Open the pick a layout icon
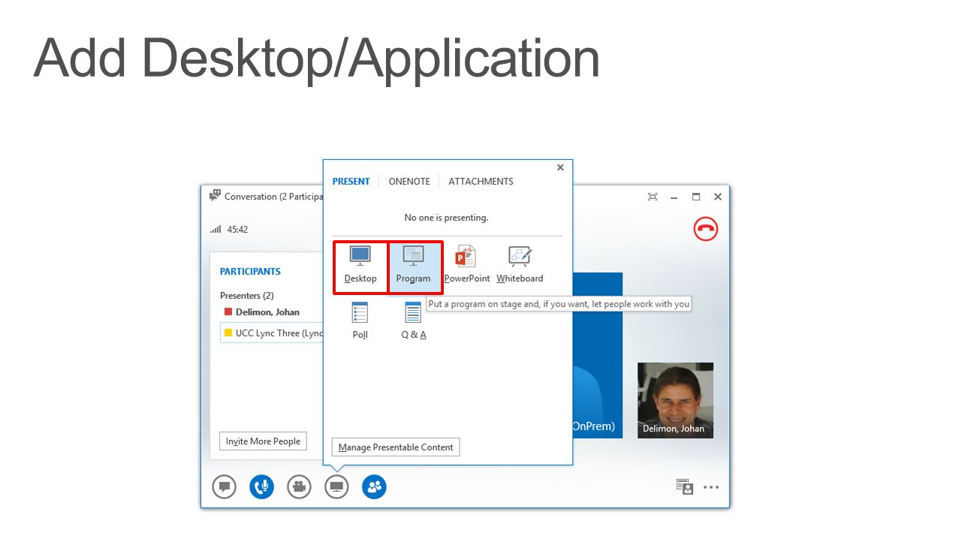The width and height of the screenshot is (980, 551). [684, 487]
